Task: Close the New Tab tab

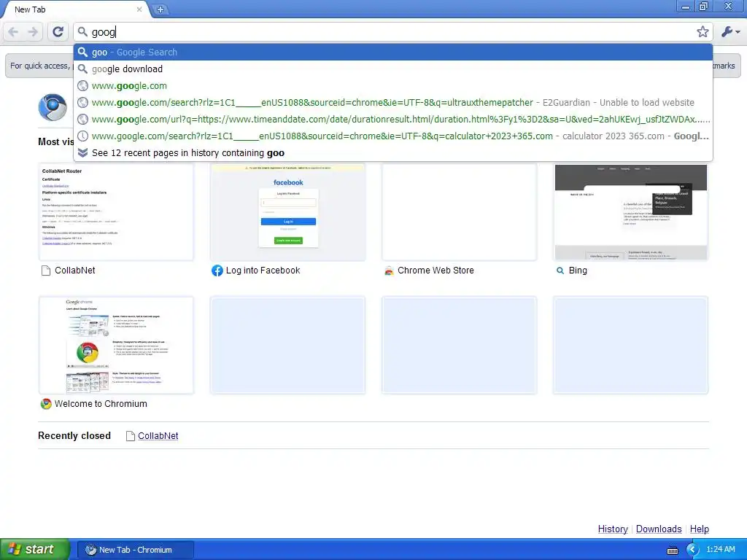Action: [139, 9]
